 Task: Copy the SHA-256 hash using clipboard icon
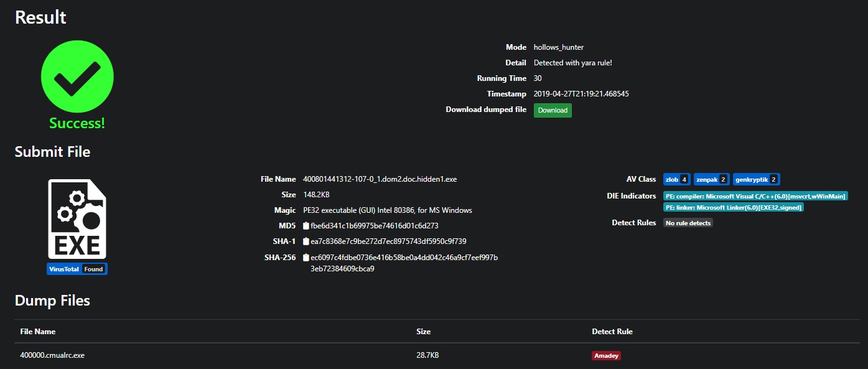coord(306,258)
